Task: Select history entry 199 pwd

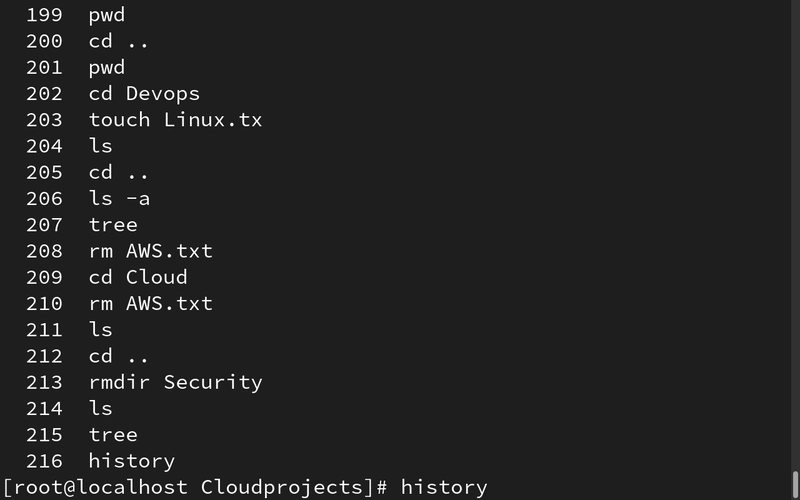Action: pos(75,15)
